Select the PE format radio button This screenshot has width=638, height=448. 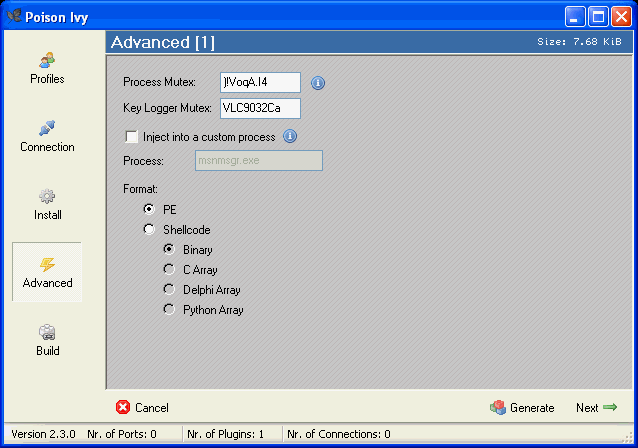pyautogui.click(x=149, y=209)
